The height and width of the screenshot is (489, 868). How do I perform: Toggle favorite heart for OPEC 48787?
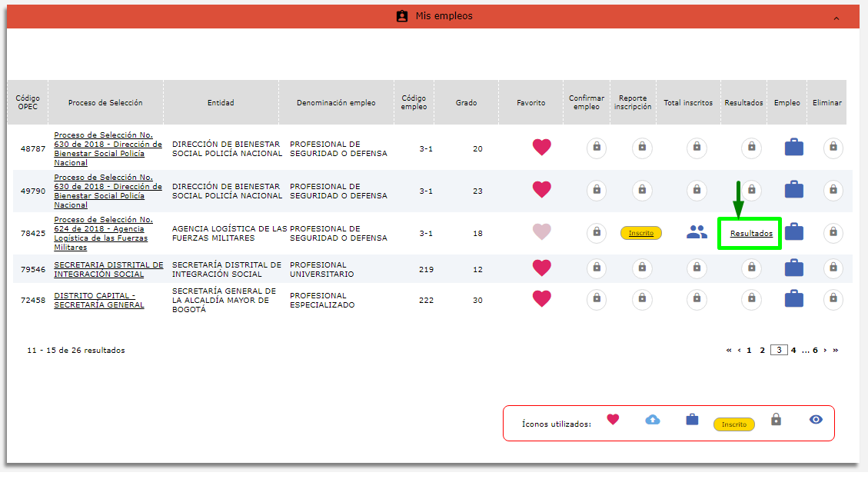click(x=542, y=148)
